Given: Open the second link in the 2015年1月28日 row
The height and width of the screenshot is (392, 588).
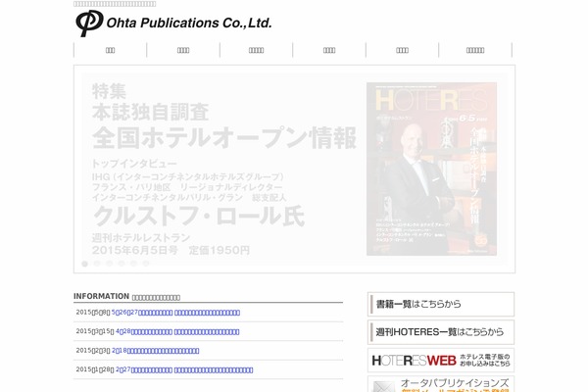Looking at the screenshot, I should 214,369.
